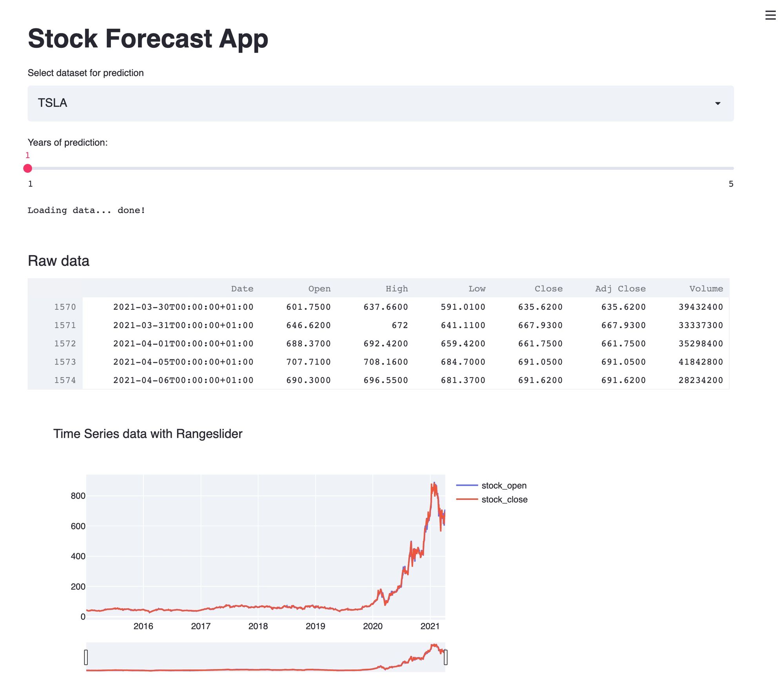Click the Adj Close column header
This screenshot has width=784, height=693.
coord(620,289)
